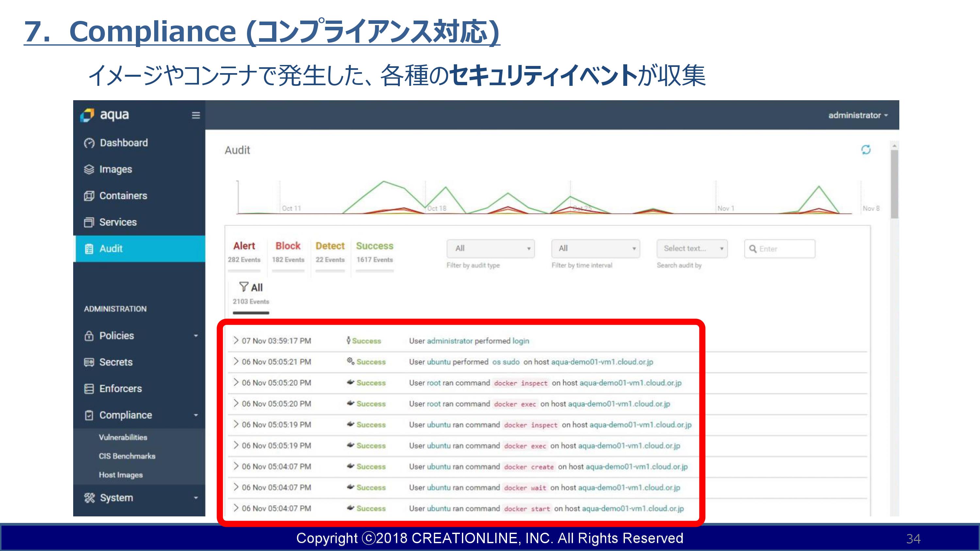Click the aqua logo icon
Image resolution: width=980 pixels, height=551 pixels.
point(87,115)
